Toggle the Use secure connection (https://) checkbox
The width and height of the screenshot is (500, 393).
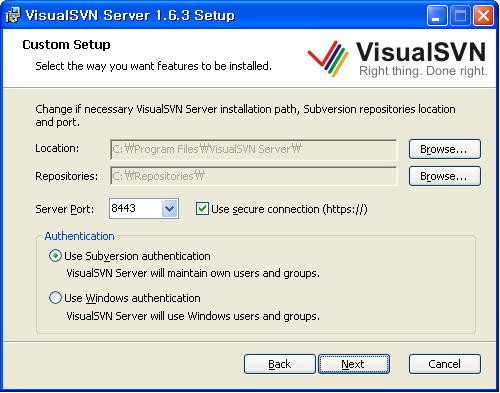coord(202,209)
